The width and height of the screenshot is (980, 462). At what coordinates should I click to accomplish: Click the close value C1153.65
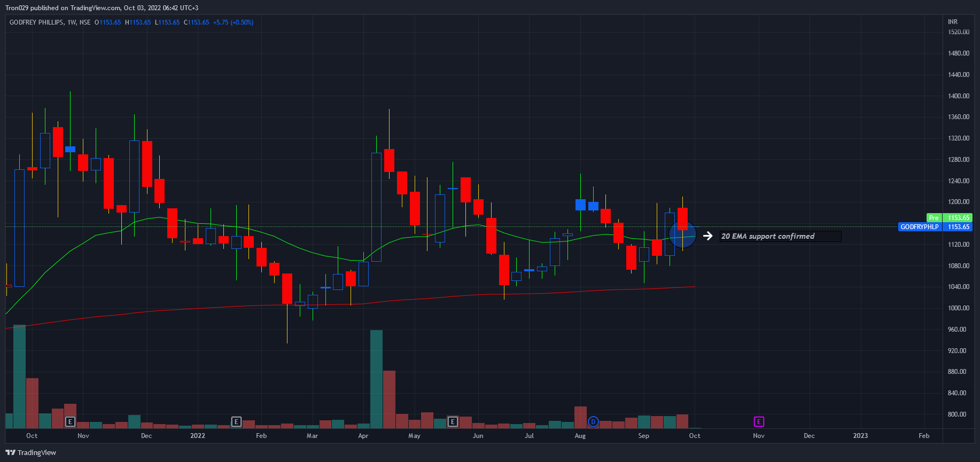click(197, 22)
